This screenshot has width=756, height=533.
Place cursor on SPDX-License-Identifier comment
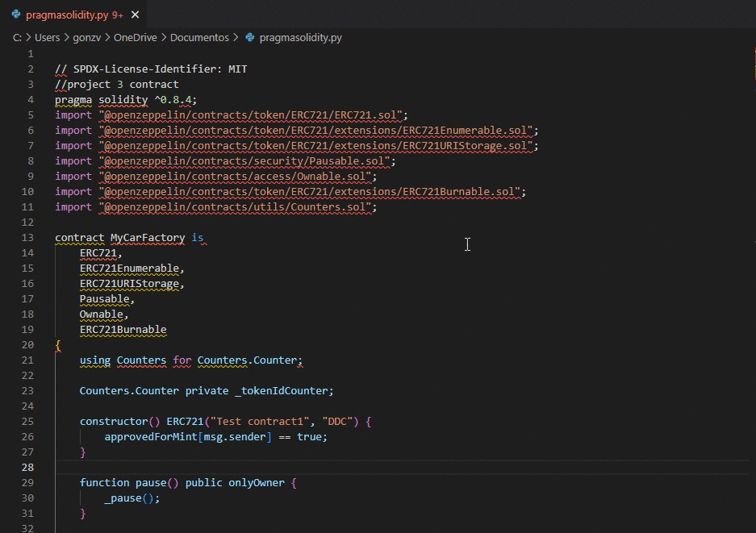pyautogui.click(x=151, y=69)
